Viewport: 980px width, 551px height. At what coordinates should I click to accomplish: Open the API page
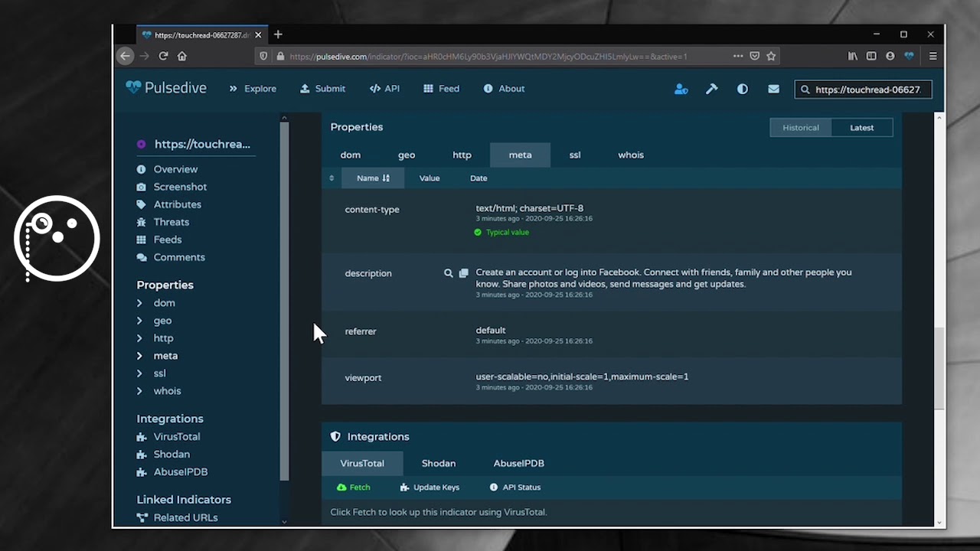[x=384, y=89]
